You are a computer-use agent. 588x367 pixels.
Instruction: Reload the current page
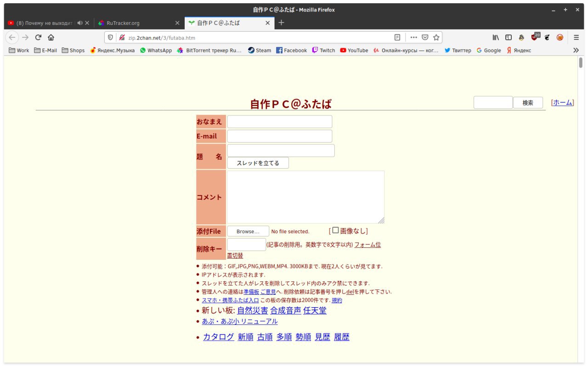pos(39,37)
